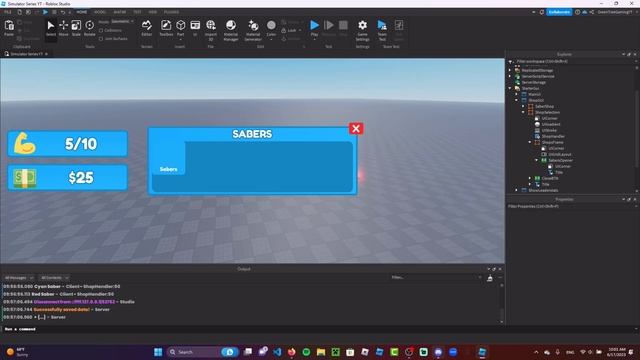Image resolution: width=640 pixels, height=360 pixels.
Task: Open the Toolbox
Action: pyautogui.click(x=166, y=28)
